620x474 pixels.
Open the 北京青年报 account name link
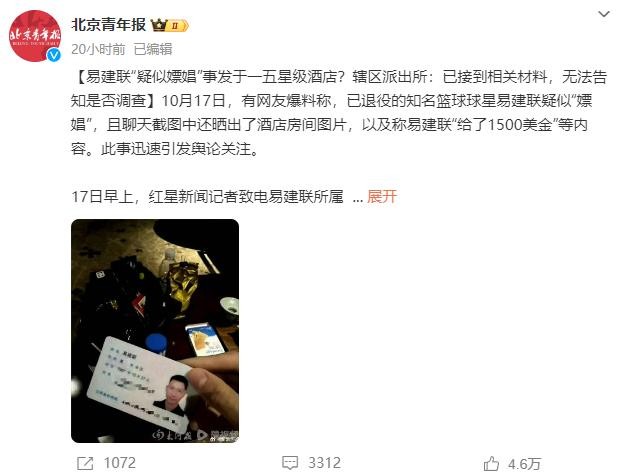tap(108, 25)
